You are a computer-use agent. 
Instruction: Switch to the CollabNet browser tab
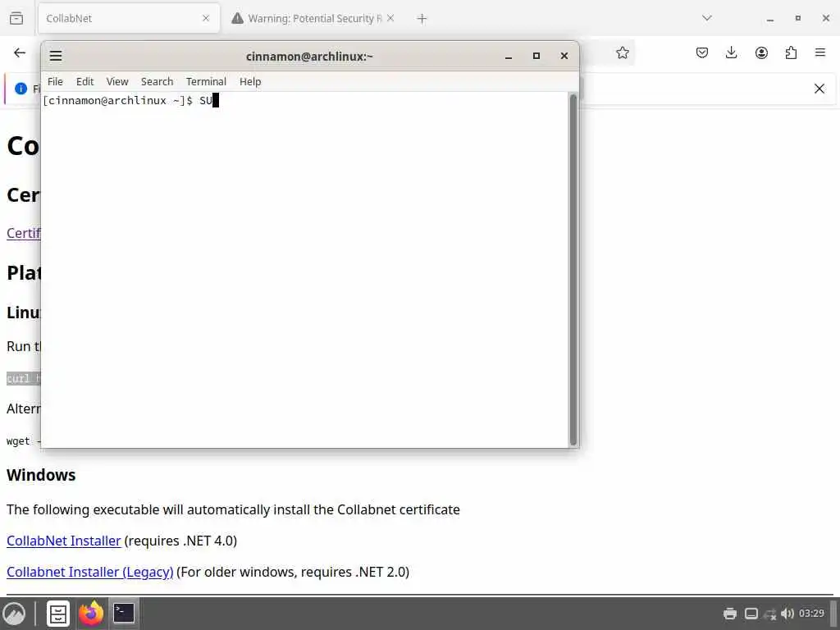129,18
